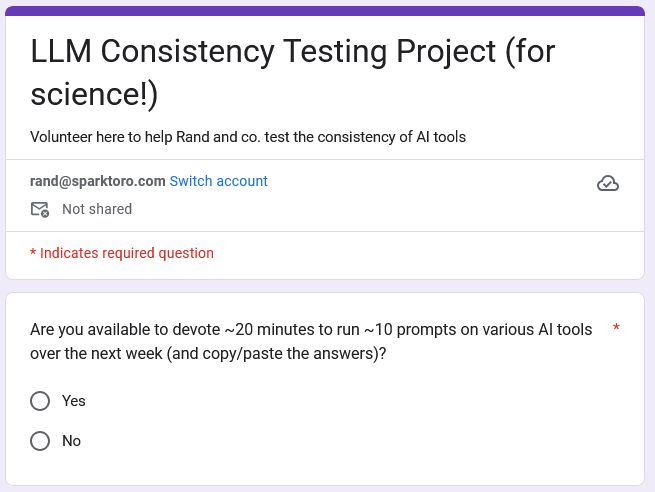Click the purple header bar atop the form
The width and height of the screenshot is (655, 492).
[325, 11]
